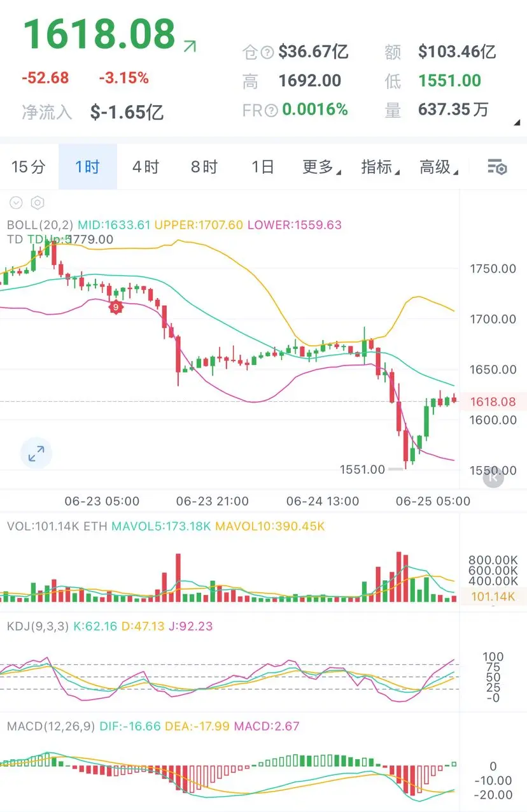Tap the TD 9 marker on the chart
Image resolution: width=527 pixels, height=812 pixels.
point(116,307)
